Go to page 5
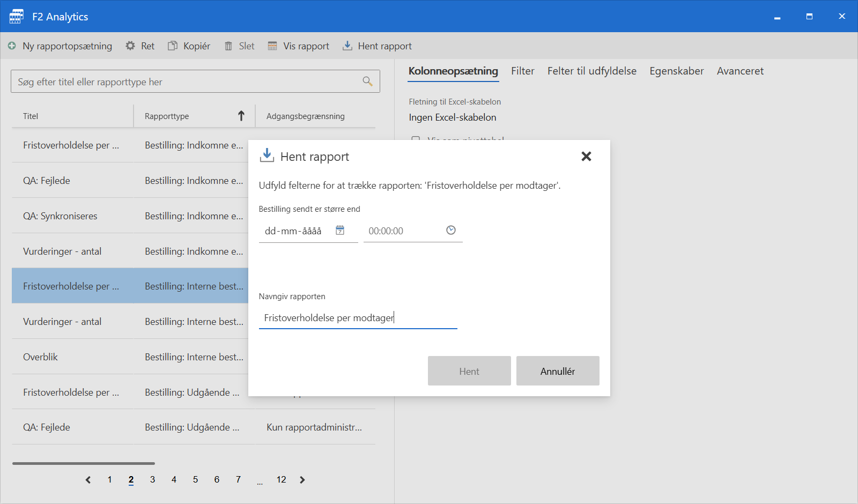Image resolution: width=858 pixels, height=504 pixels. click(x=195, y=480)
